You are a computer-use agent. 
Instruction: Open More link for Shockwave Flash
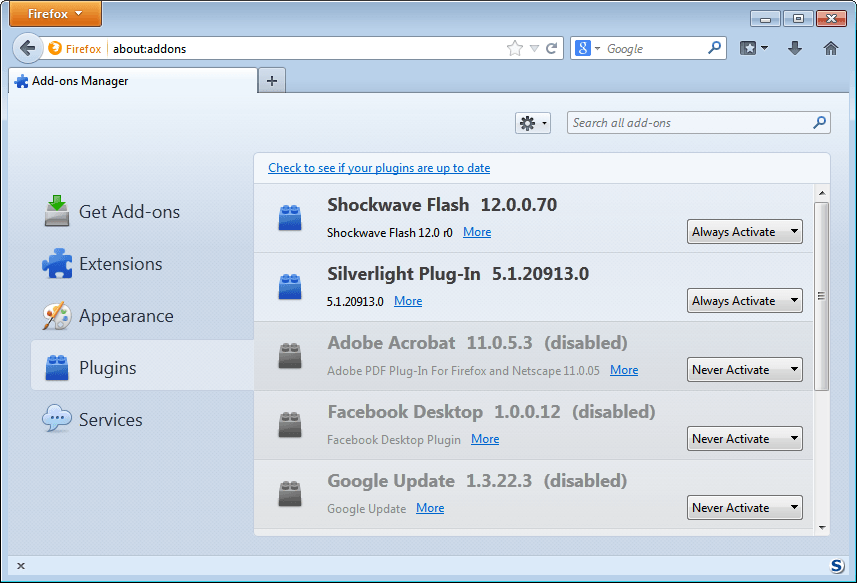[477, 232]
